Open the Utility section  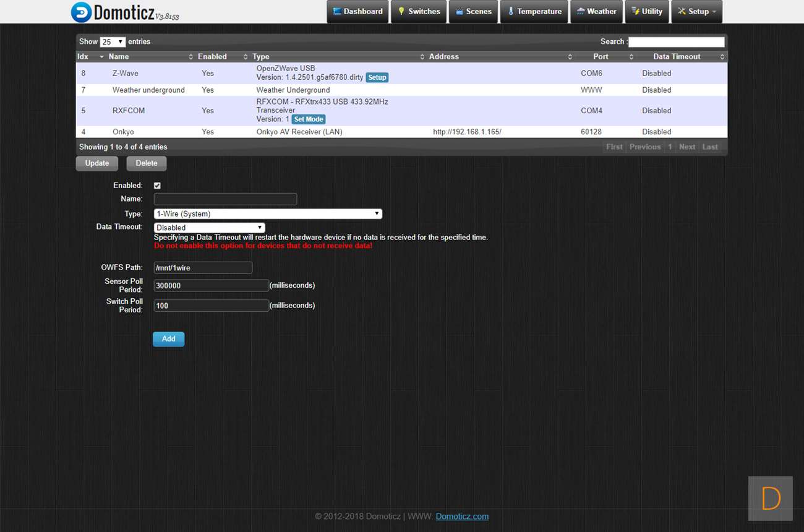coord(646,12)
